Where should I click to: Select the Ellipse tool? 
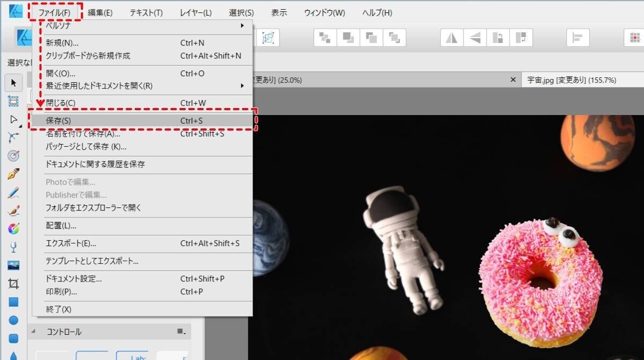pos(13,320)
